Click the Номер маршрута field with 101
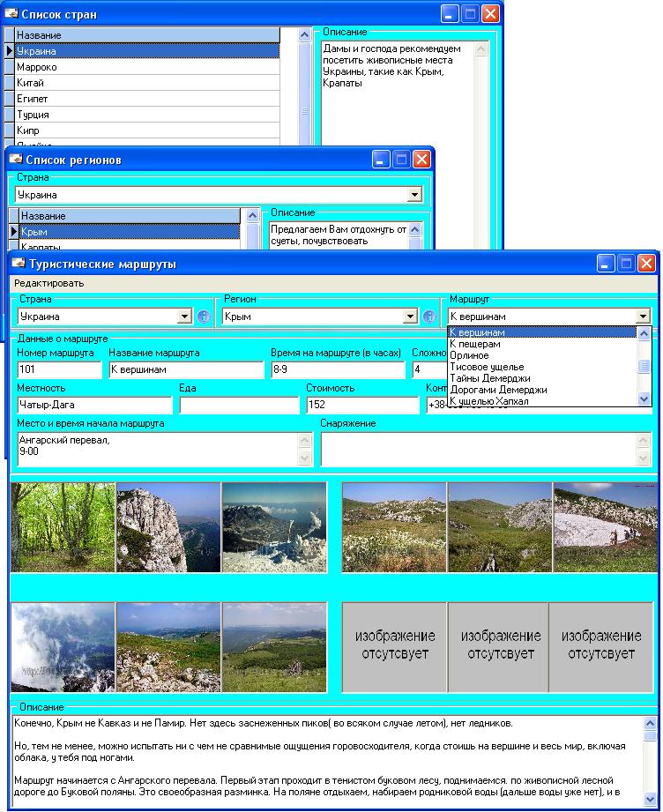The image size is (663, 812). click(x=60, y=369)
